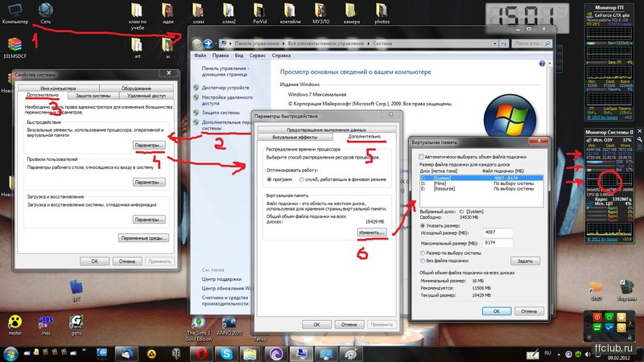Viewport: 644px width, 362px height.
Task: Click the Исходный размер input field
Action: pyautogui.click(x=497, y=232)
